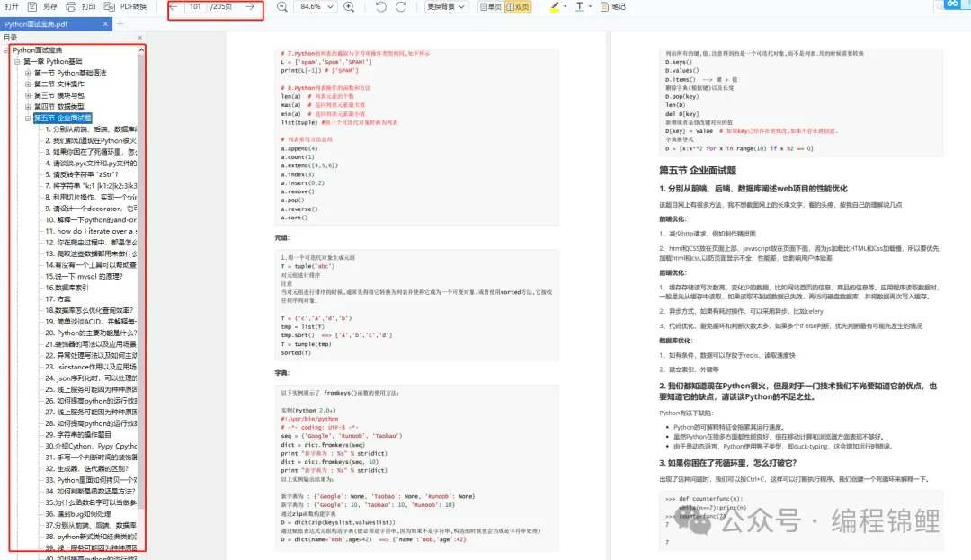
Task: Open outline item 15.说一下 mysql 的原理
Action: click(85, 276)
